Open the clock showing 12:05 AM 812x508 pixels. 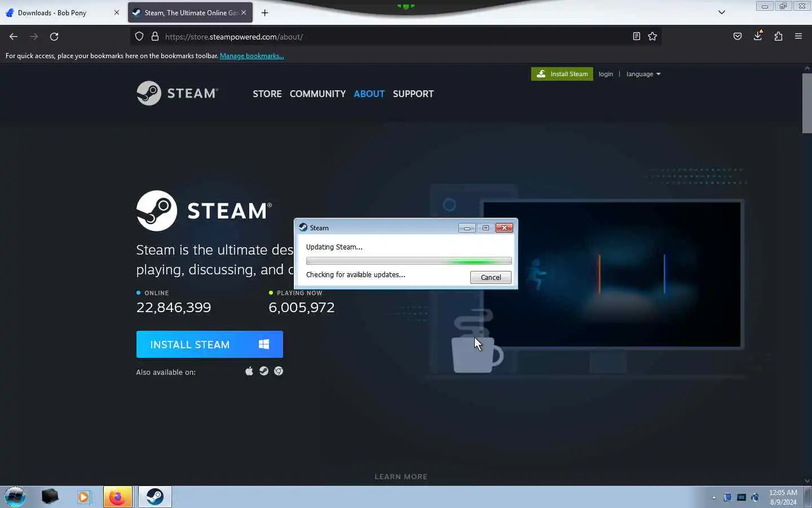(x=783, y=497)
